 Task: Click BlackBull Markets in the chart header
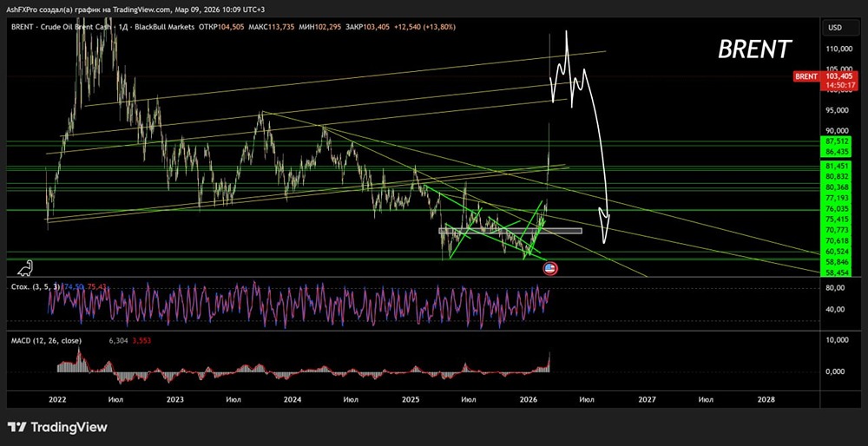tap(165, 27)
